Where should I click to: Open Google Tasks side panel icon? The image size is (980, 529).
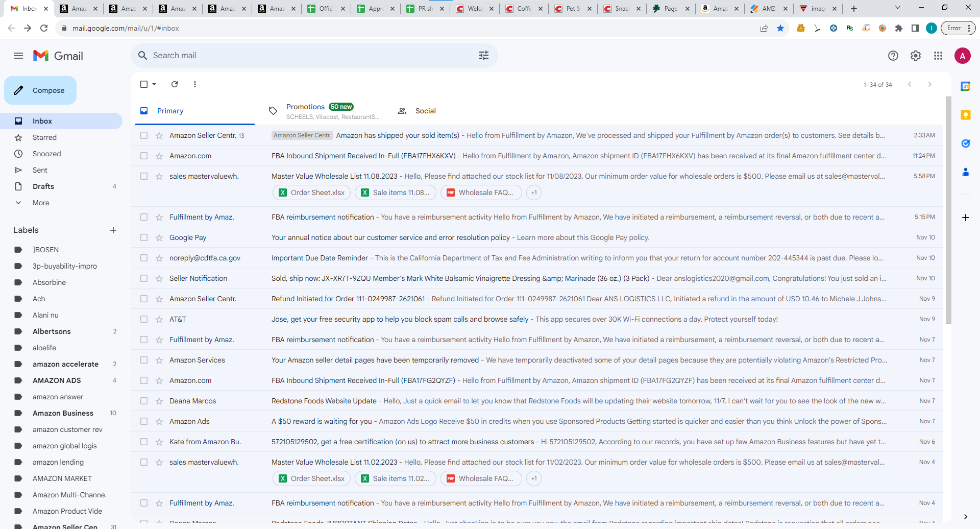click(966, 143)
